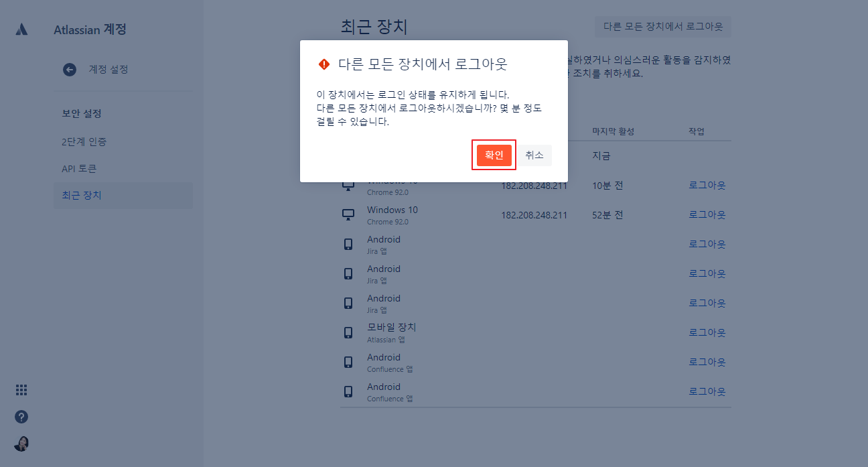
Task: Click the Atlassian 앱 subtitle text
Action: [386, 340]
